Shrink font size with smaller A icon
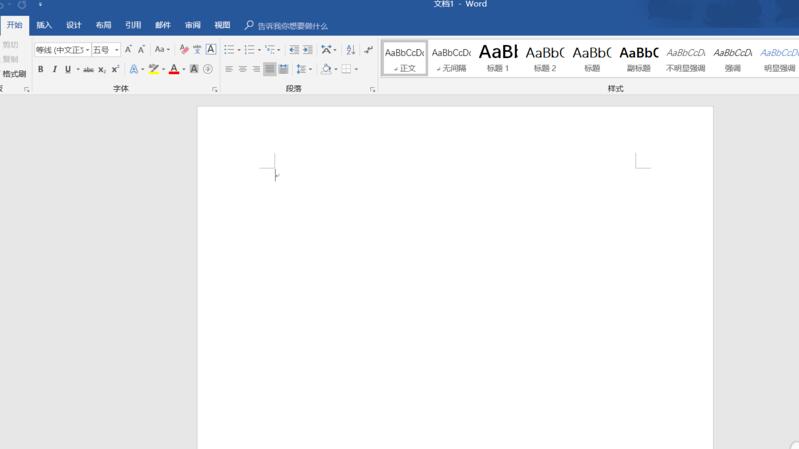This screenshot has width=799, height=449. (141, 49)
